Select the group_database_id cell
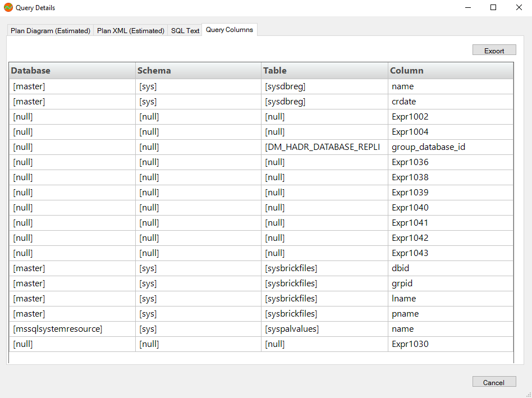The height and width of the screenshot is (398, 532). tap(451, 147)
